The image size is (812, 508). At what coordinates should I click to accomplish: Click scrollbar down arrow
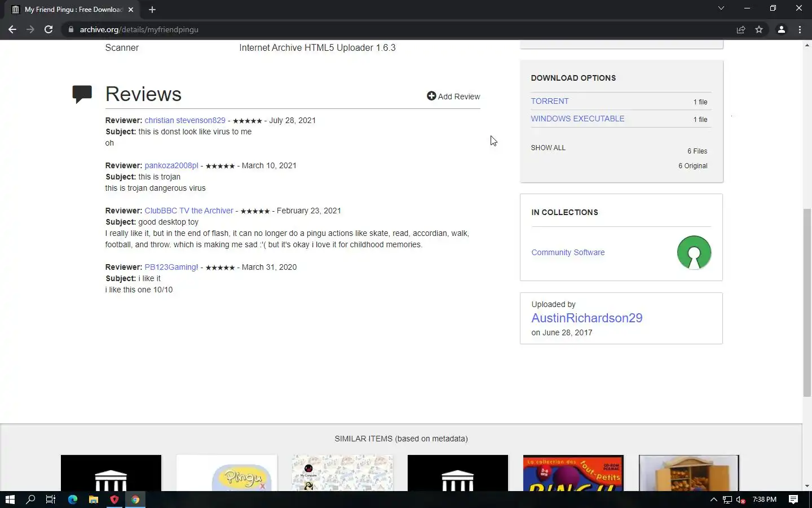click(x=807, y=486)
